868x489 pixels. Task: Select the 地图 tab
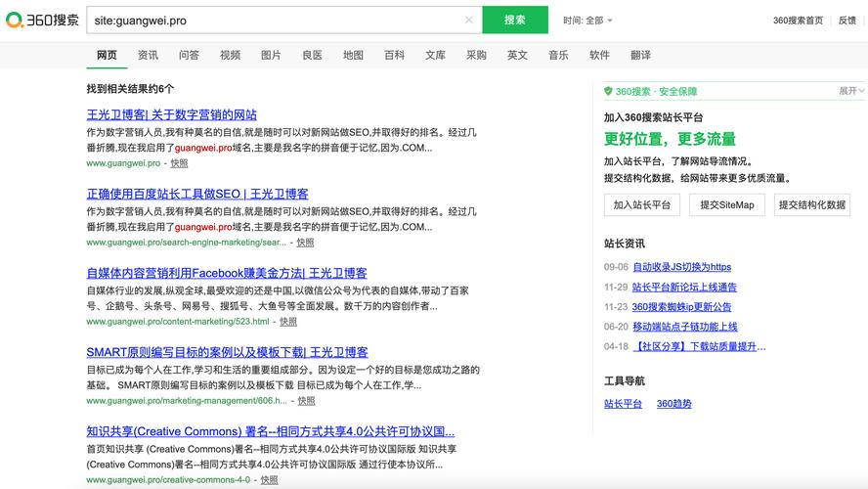click(353, 55)
